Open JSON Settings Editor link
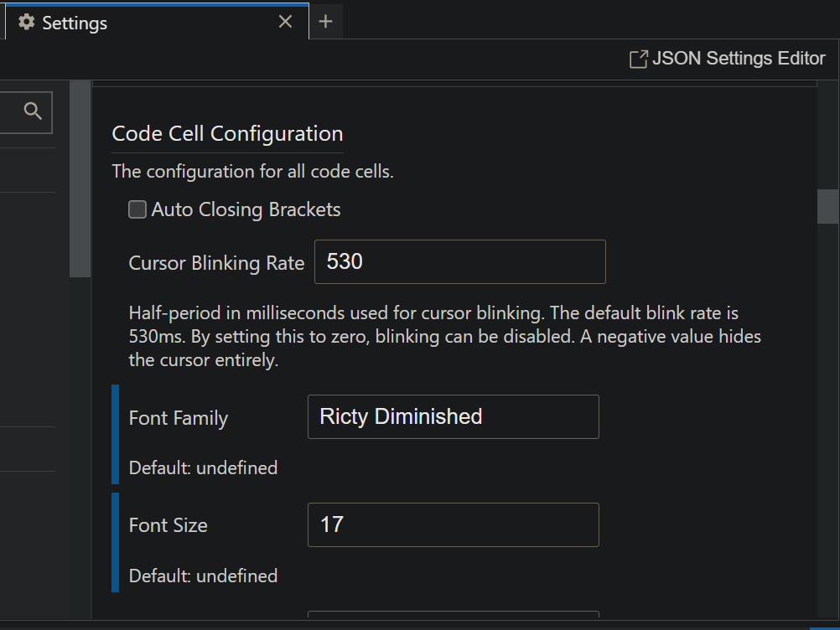The width and height of the screenshot is (840, 630). 728,59
